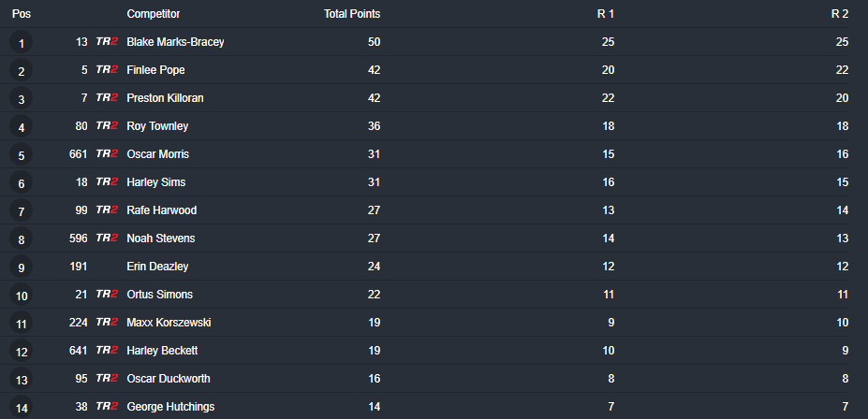Click the position 9 circle badge
The width and height of the screenshot is (868, 419).
point(21,267)
